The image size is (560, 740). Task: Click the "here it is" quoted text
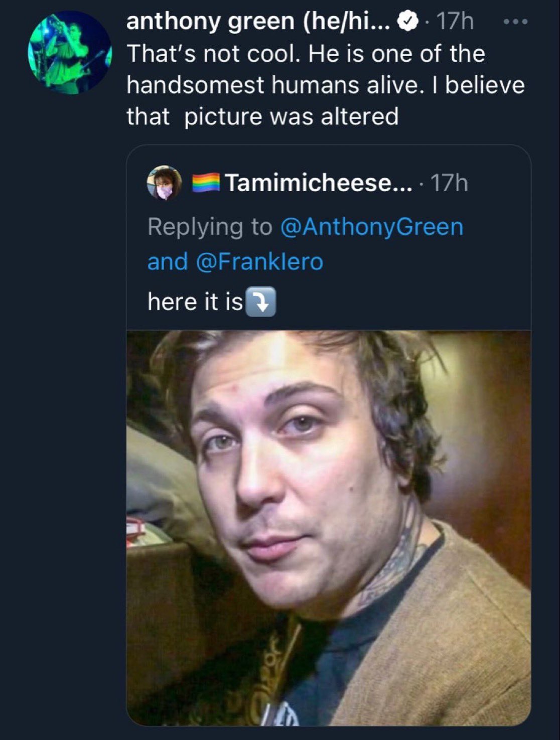tap(195, 302)
